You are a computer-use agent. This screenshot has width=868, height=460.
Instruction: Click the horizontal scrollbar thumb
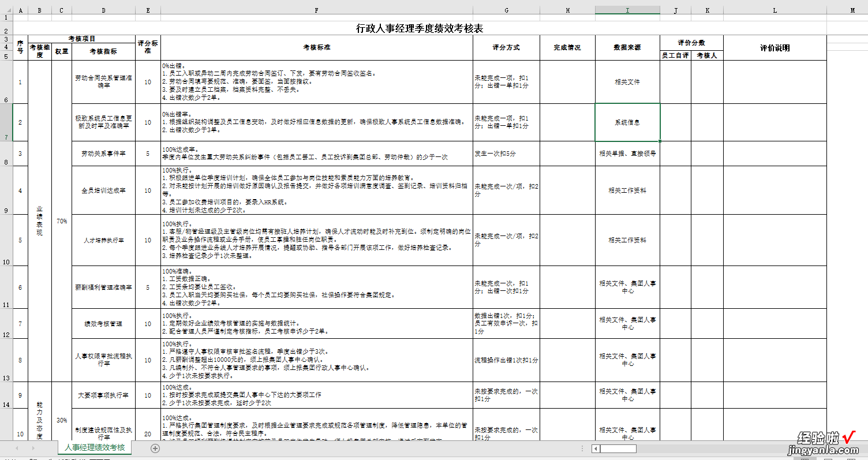[x=618, y=448]
